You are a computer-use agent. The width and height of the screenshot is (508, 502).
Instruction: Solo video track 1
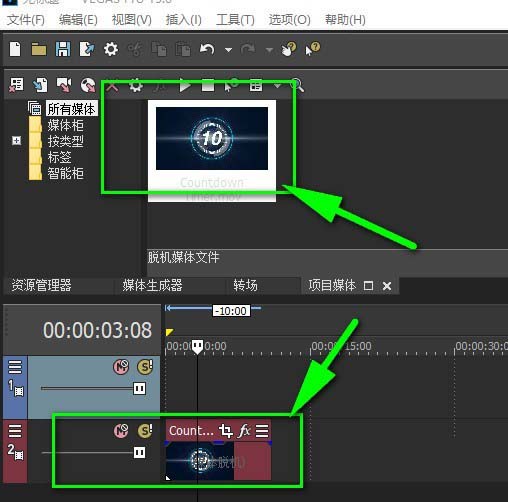(x=145, y=367)
